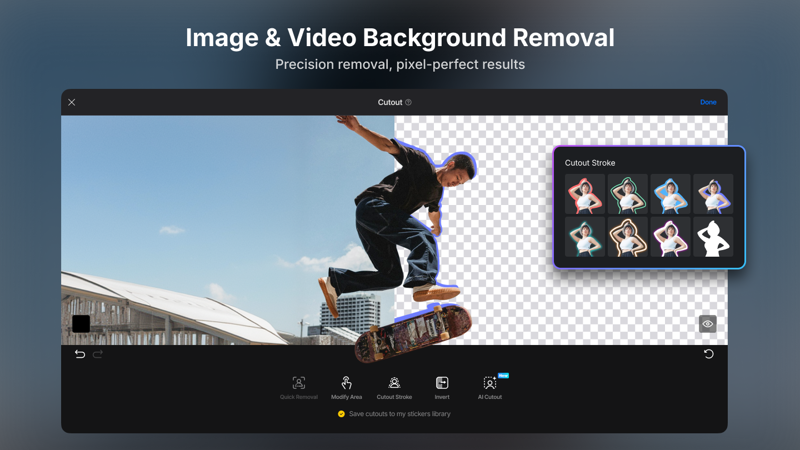Choose the AI Cutout tool
The width and height of the screenshot is (800, 450).
point(490,388)
